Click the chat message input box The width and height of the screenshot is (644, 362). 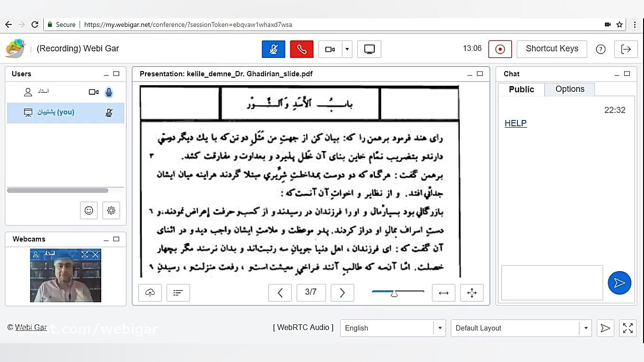552,282
